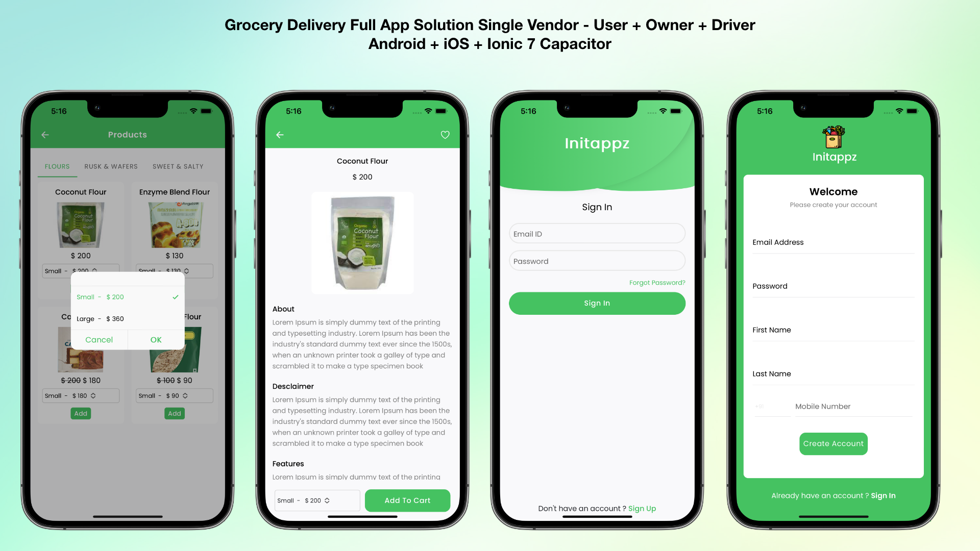The image size is (980, 551).
Task: Tap the Email ID input field
Action: click(x=596, y=234)
